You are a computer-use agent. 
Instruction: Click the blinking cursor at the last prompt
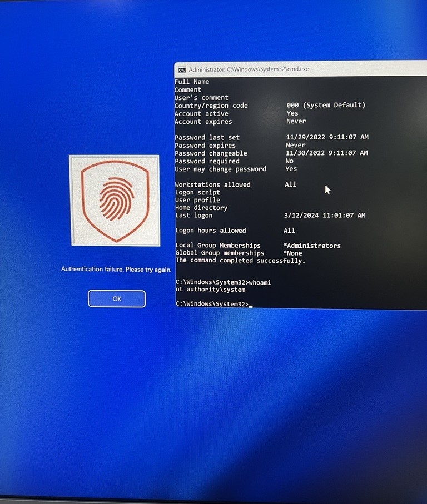pos(251,305)
